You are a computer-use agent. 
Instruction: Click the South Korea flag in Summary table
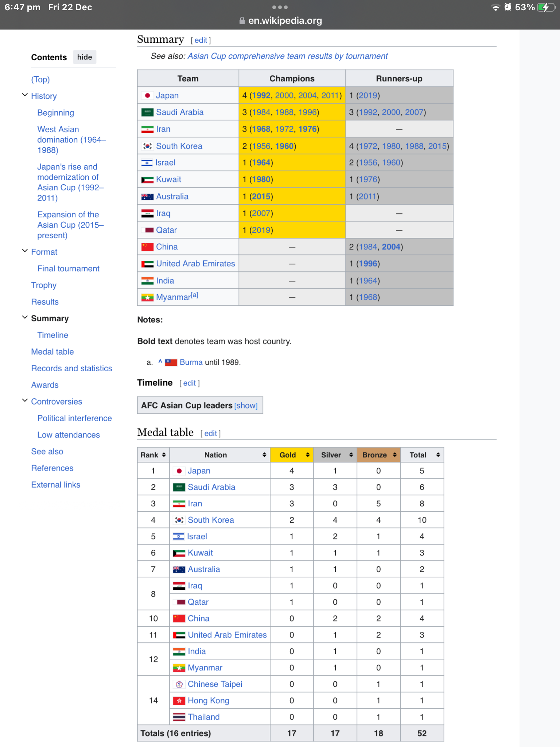coord(147,146)
